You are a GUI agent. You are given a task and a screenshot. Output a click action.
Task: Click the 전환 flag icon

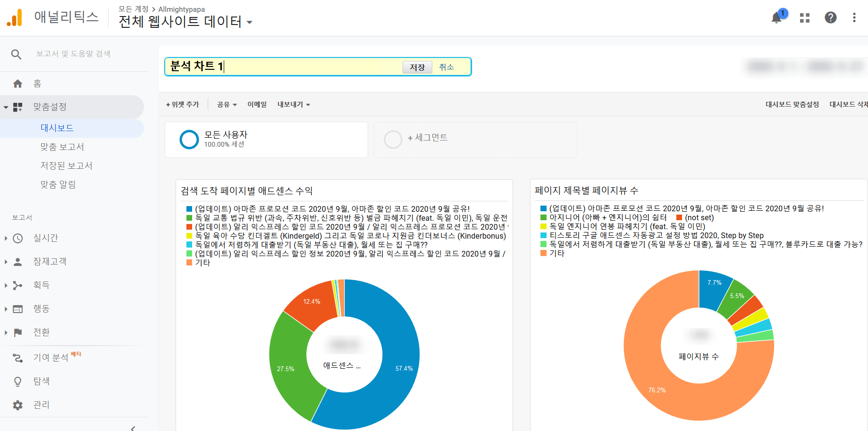pos(18,332)
